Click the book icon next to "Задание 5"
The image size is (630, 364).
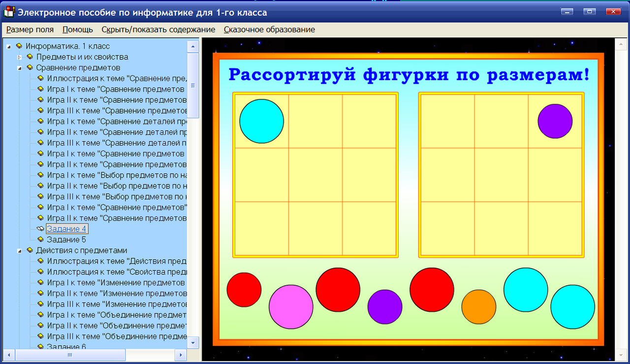point(40,240)
